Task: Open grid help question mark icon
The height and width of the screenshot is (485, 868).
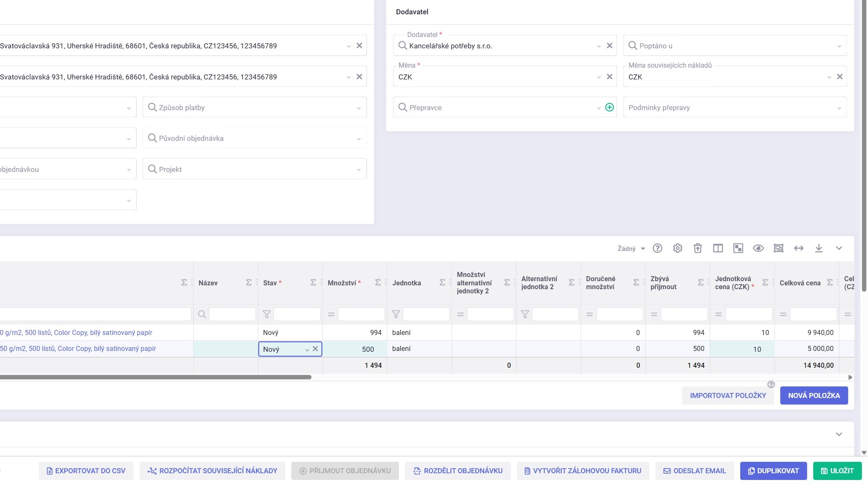Action: 657,248
